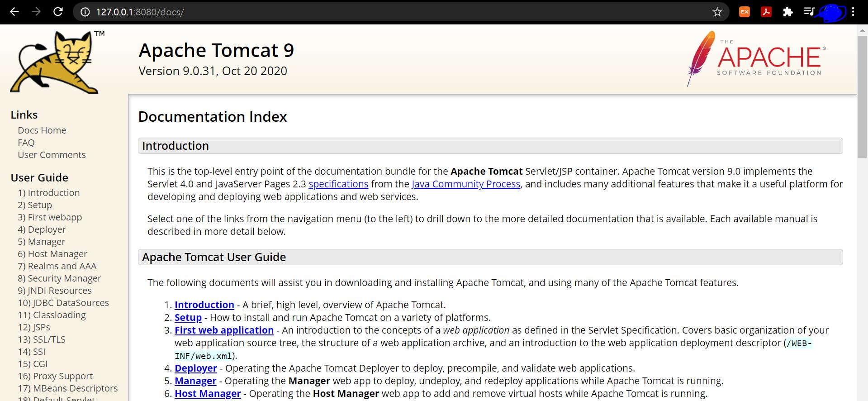868x401 pixels.
Task: Open sidebar item 15) CGI
Action: (x=33, y=364)
